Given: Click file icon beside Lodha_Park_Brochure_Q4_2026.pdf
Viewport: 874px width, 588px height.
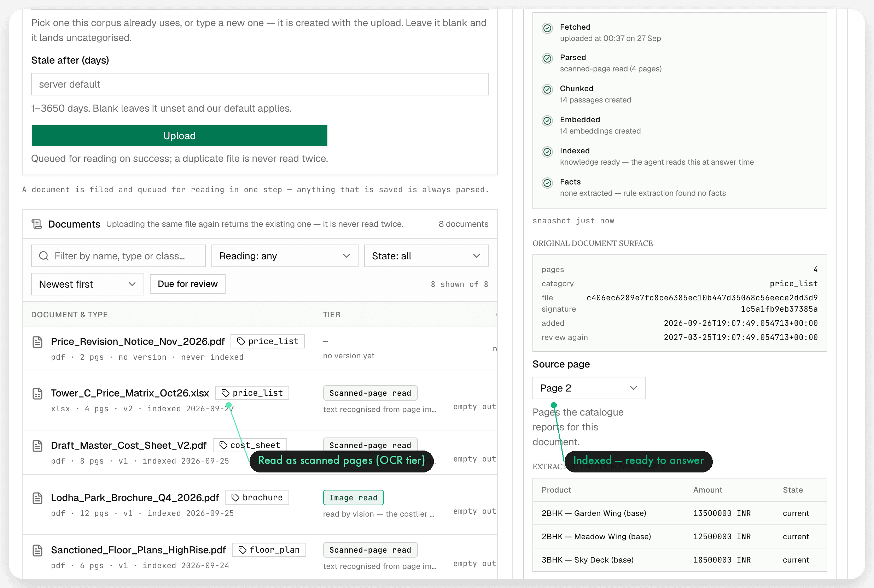Looking at the screenshot, I should tap(37, 498).
